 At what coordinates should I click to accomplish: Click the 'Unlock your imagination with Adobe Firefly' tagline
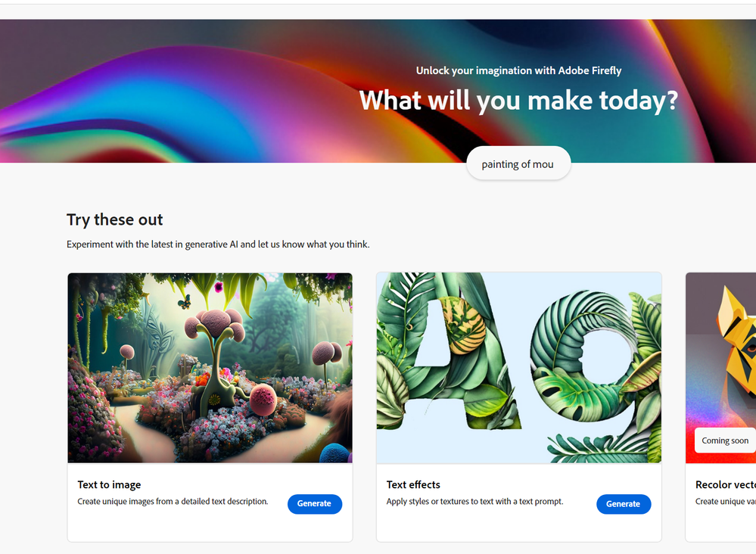[x=518, y=70]
